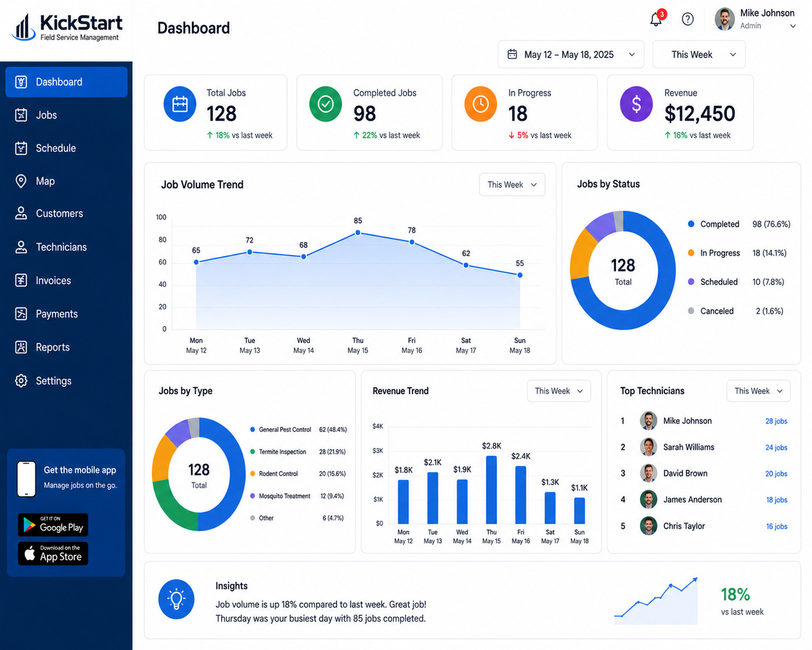Click the mobile phone icon in app promo
Image resolution: width=812 pixels, height=650 pixels.
[26, 479]
